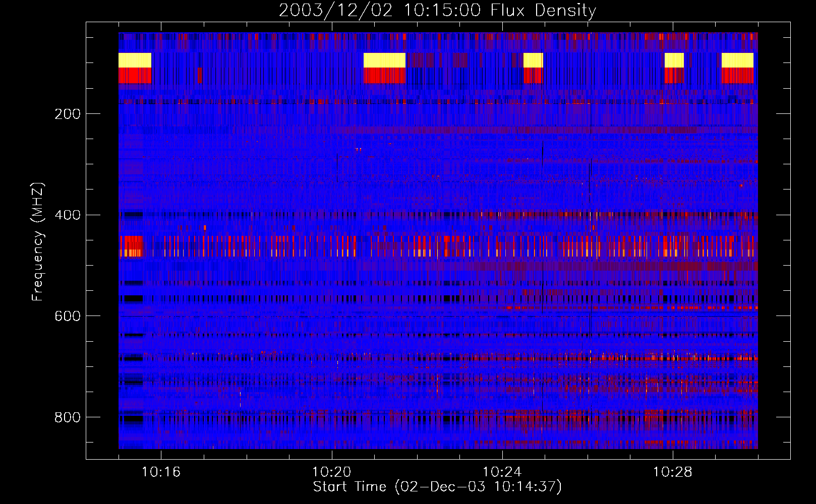
Task: Click the 10:20 time tick label
Action: pos(331,472)
